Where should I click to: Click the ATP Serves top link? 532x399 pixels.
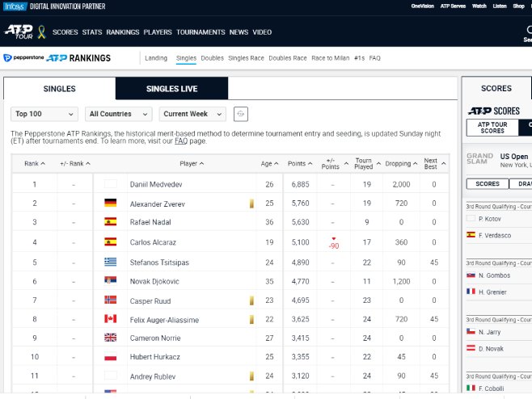tap(453, 6)
